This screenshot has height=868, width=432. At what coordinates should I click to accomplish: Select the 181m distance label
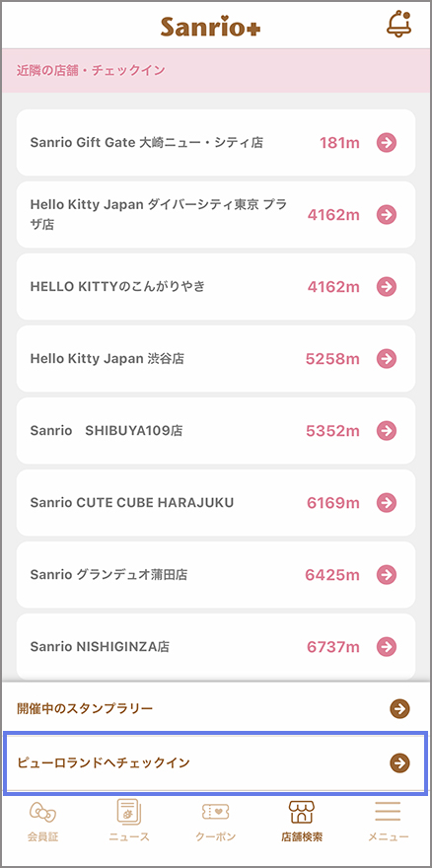(x=339, y=143)
